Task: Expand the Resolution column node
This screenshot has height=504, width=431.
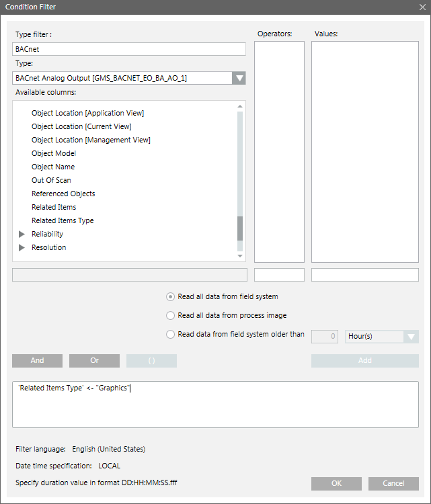Action: point(22,247)
